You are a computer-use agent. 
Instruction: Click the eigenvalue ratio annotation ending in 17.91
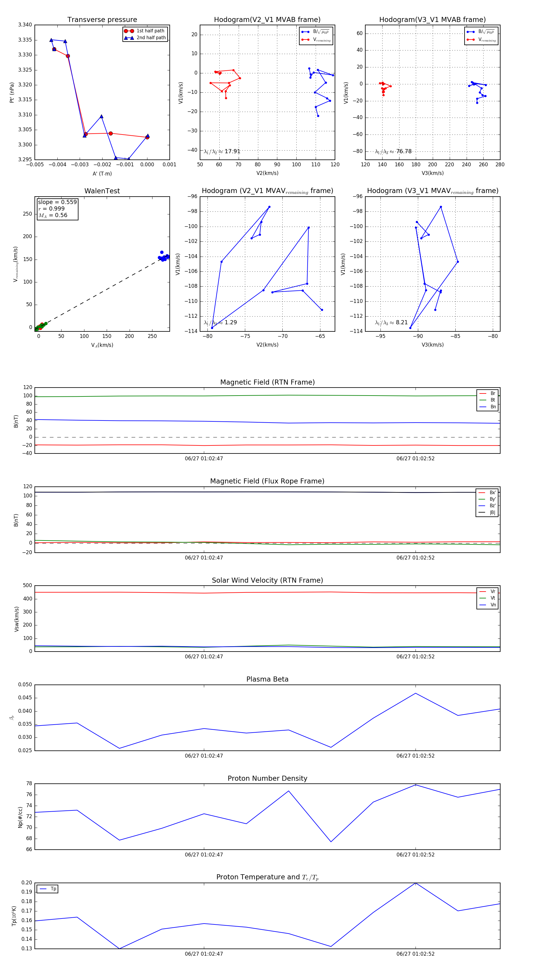pyautogui.click(x=222, y=151)
